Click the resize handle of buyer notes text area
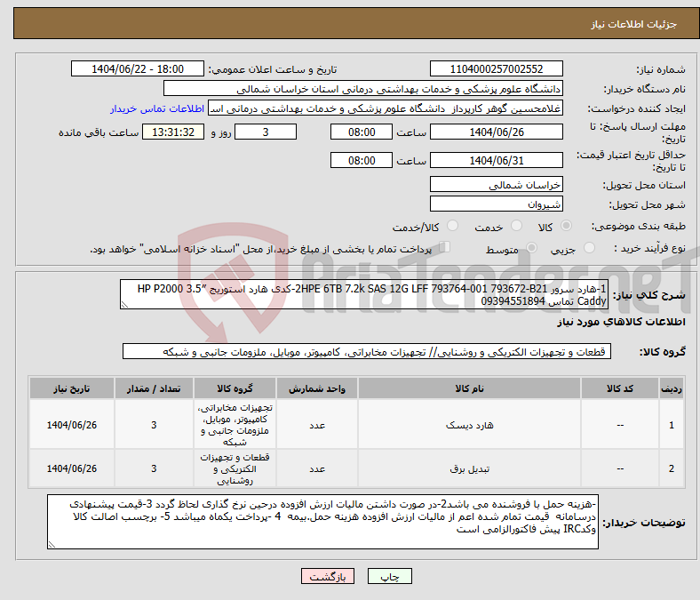The width and height of the screenshot is (700, 600). [52, 545]
